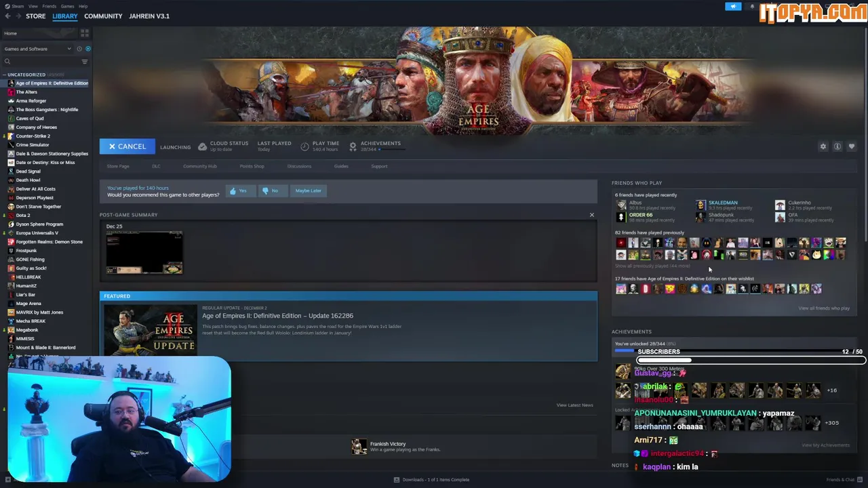Click the Age of Empires update thumbnail
The image size is (868, 488).
coord(151,330)
